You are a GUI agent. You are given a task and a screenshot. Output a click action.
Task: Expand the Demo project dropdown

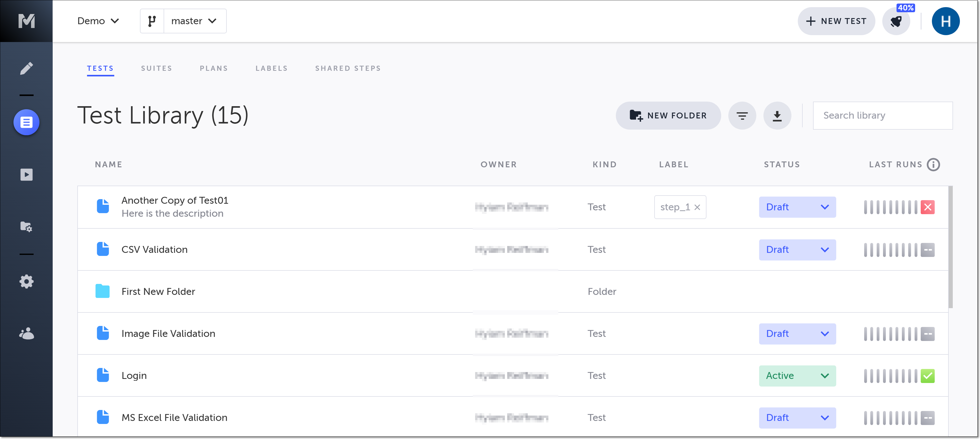pyautogui.click(x=98, y=21)
